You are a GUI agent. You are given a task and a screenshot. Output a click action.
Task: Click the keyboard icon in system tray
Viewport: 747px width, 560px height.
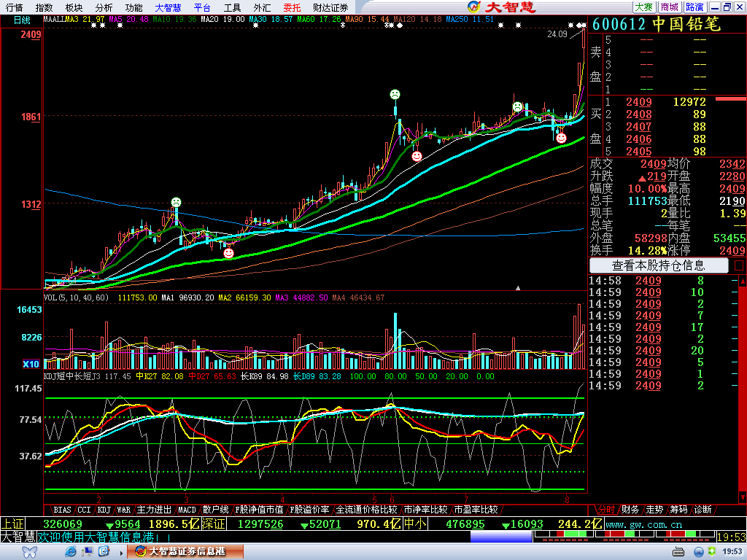click(678, 552)
